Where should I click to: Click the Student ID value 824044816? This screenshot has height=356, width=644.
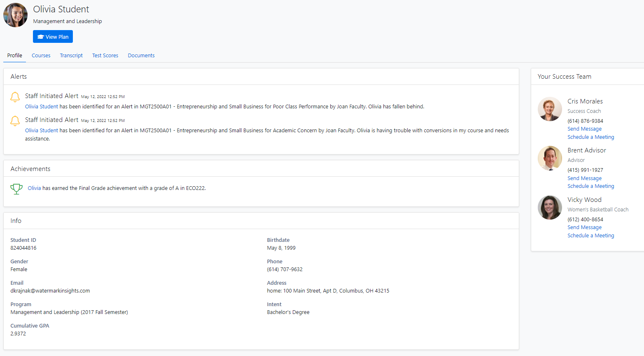23,248
